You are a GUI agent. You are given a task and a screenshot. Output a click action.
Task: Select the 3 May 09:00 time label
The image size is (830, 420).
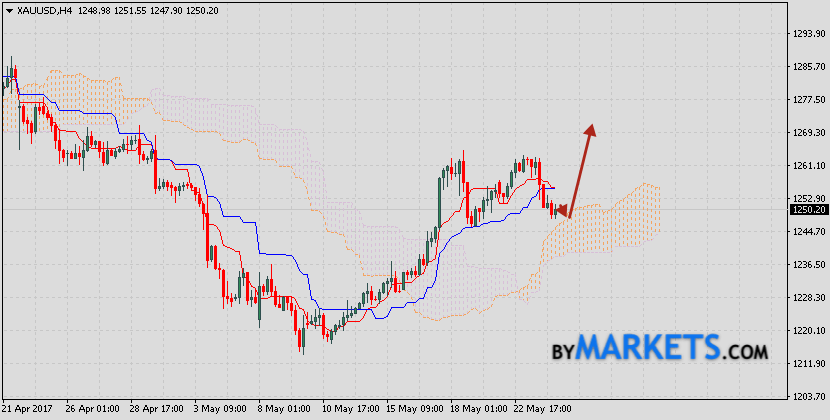[x=221, y=409]
